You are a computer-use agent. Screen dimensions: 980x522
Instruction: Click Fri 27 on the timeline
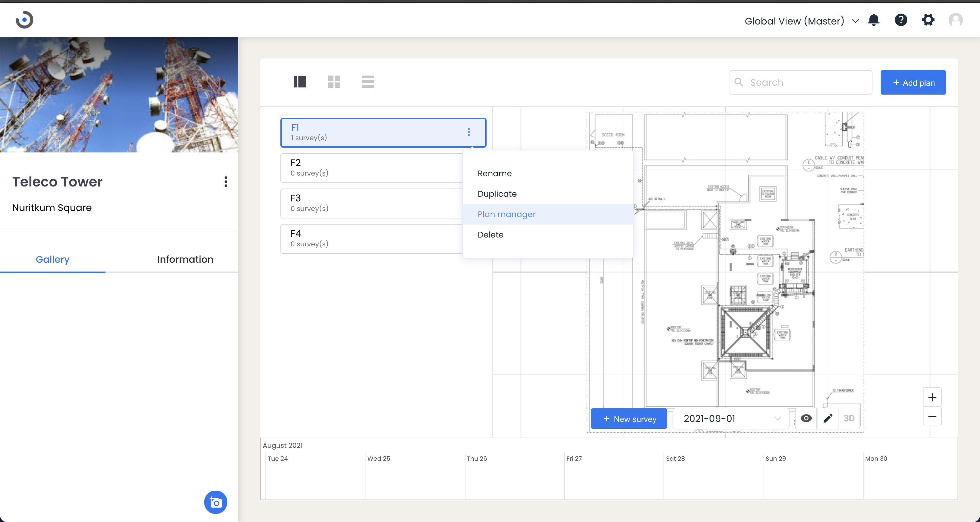(574, 458)
